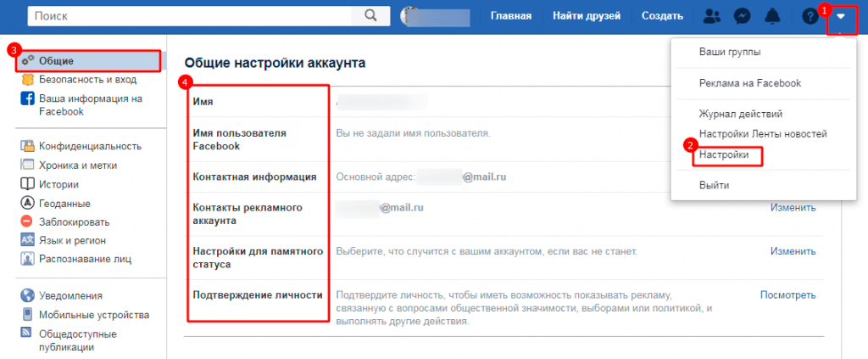Image resolution: width=868 pixels, height=359 pixels.
Task: Open Заблокировать section in sidebar
Action: click(75, 222)
